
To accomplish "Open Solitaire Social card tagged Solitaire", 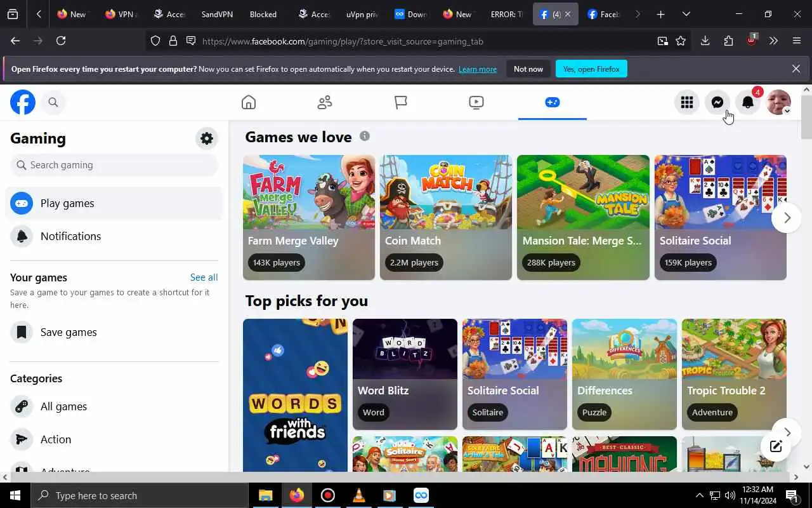I will 514,374.
